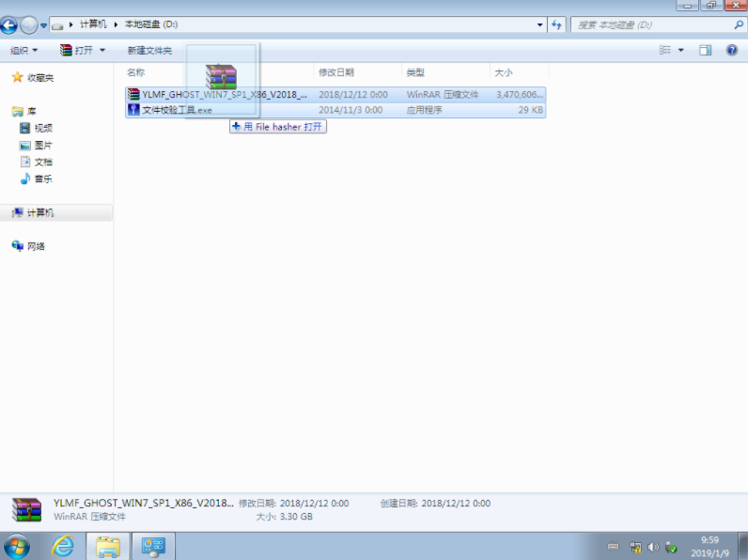Expand the arrow after the drive icon
Image resolution: width=748 pixels, height=560 pixels.
[71, 24]
